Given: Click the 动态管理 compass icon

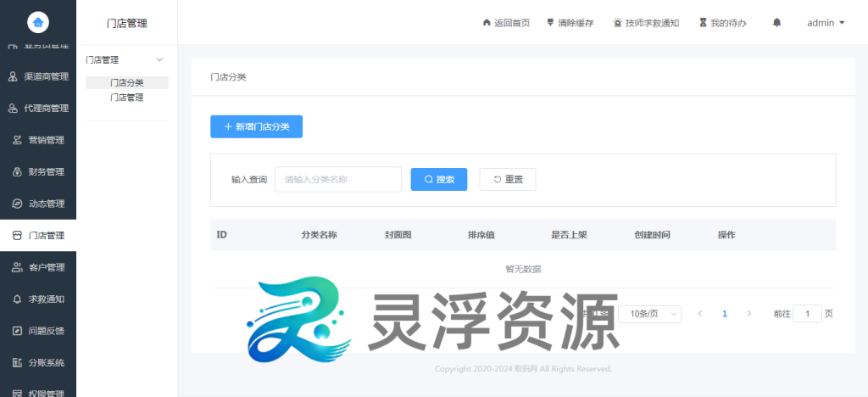Looking at the screenshot, I should pos(17,204).
